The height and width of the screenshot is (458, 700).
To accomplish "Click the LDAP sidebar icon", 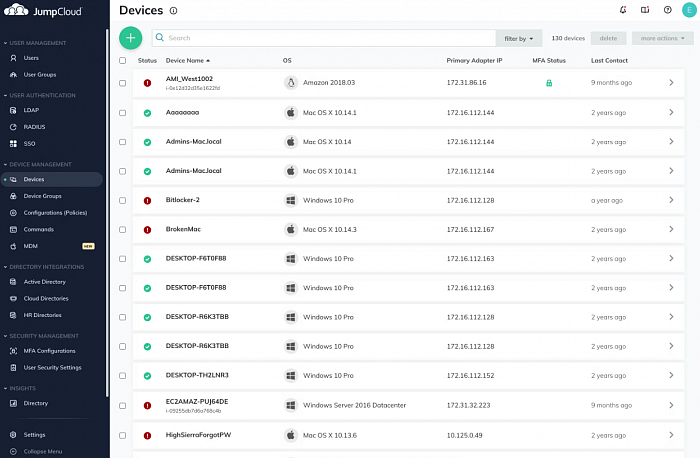I will point(13,110).
